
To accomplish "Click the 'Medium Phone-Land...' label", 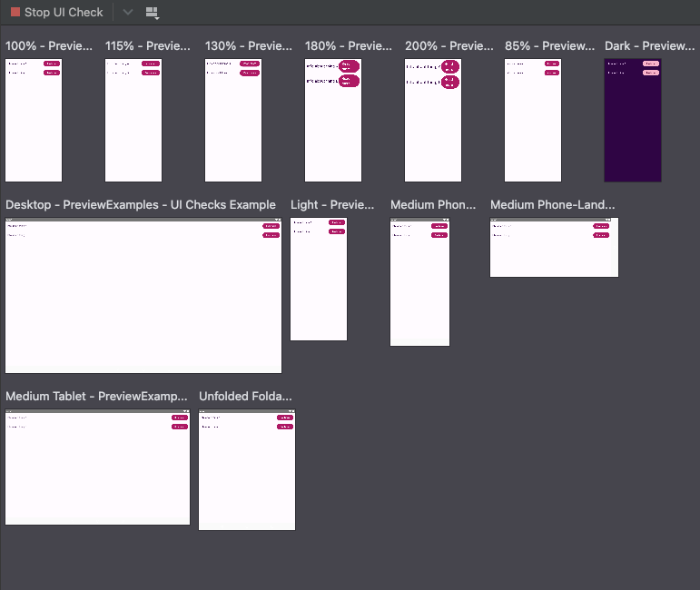I will (553, 205).
